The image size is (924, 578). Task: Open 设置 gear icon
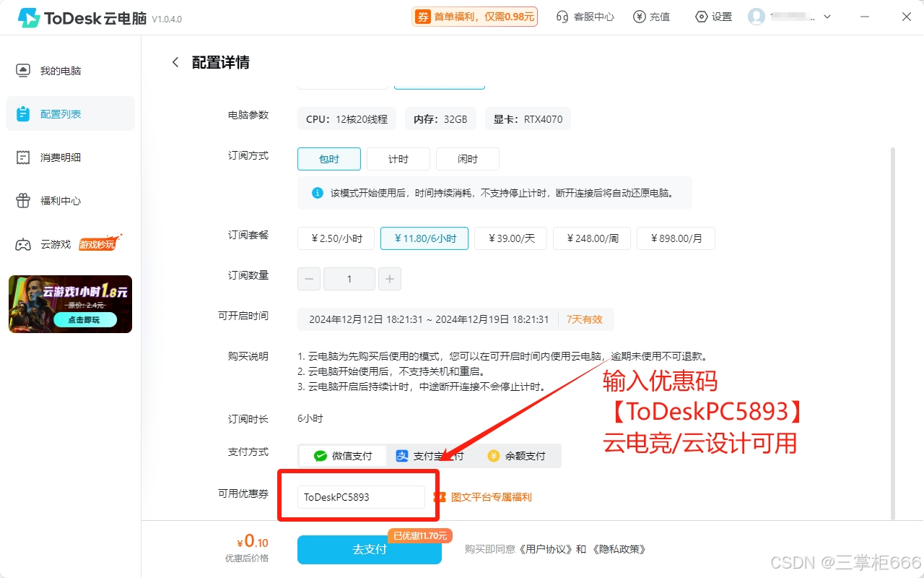click(701, 17)
